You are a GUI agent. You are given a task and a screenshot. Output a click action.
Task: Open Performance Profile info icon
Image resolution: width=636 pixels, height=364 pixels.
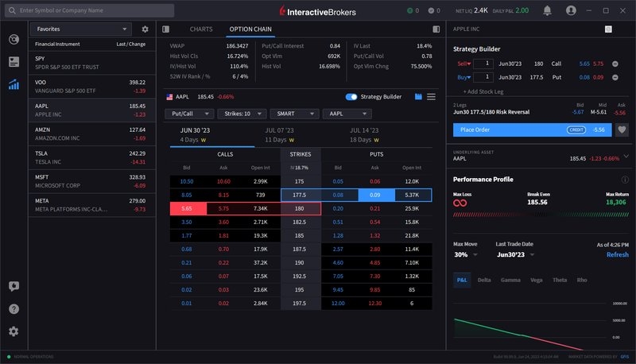point(625,180)
